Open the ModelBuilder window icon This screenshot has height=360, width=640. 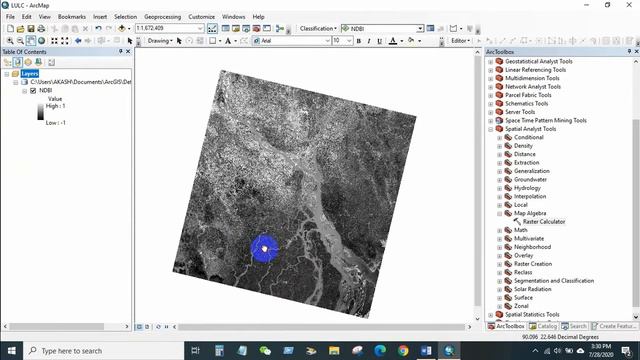click(x=280, y=29)
